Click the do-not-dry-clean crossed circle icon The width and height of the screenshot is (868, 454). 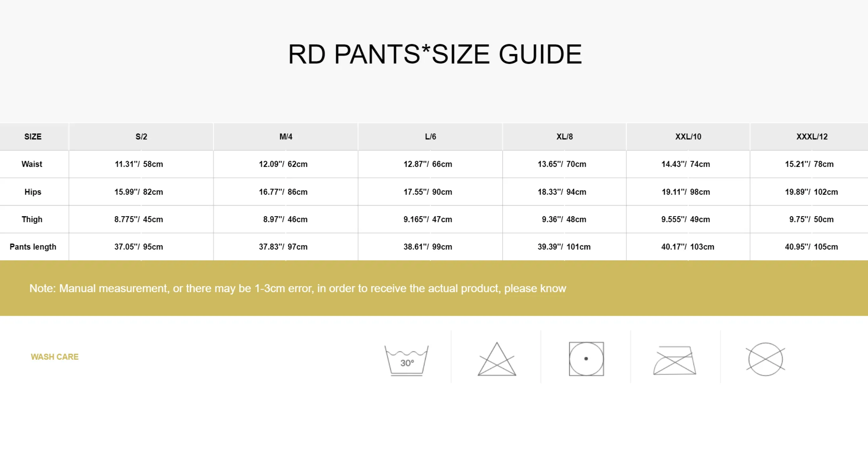(x=765, y=359)
